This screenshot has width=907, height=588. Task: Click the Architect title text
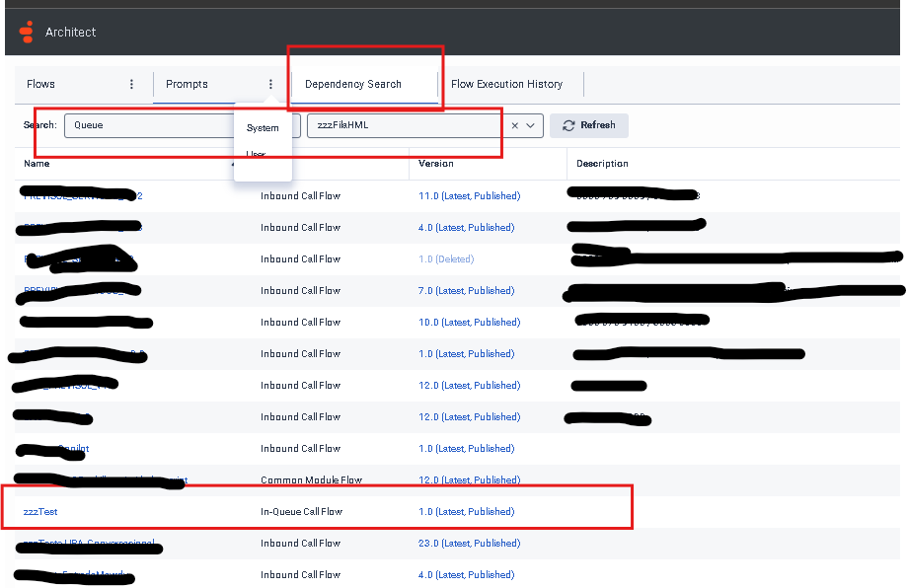click(71, 33)
